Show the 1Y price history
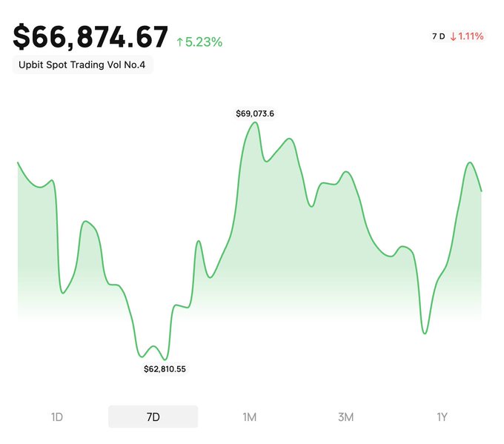The height and width of the screenshot is (444, 504). click(442, 417)
